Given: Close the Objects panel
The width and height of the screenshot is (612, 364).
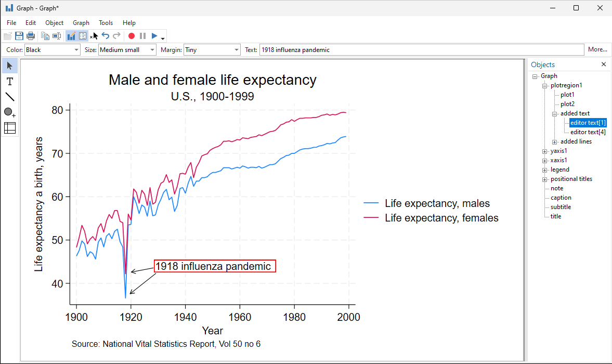Looking at the screenshot, I should click(x=604, y=64).
